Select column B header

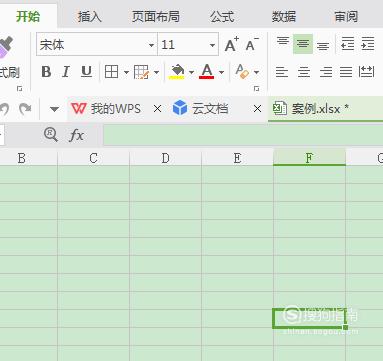(x=29, y=158)
